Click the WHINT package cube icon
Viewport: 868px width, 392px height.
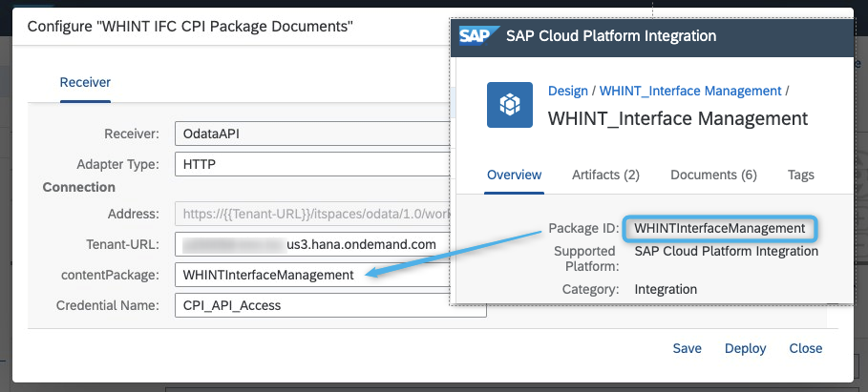tap(510, 105)
